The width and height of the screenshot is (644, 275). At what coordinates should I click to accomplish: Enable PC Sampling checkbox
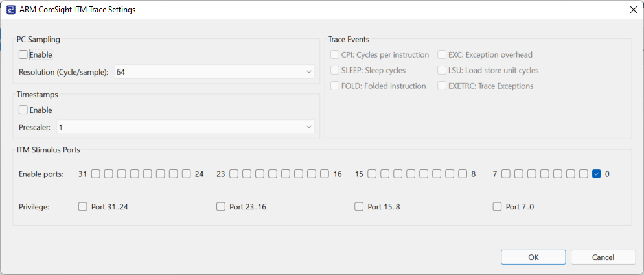coord(23,55)
